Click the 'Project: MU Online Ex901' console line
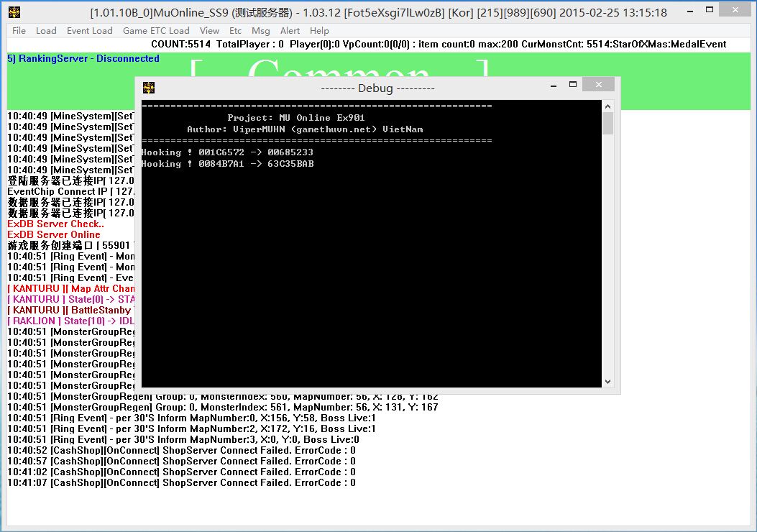The height and width of the screenshot is (532, 757). click(296, 118)
